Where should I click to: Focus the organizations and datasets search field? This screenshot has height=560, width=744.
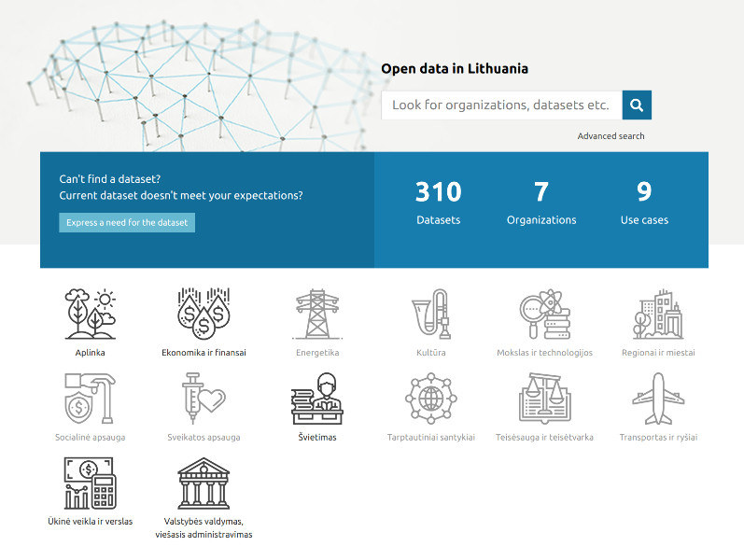pos(501,105)
